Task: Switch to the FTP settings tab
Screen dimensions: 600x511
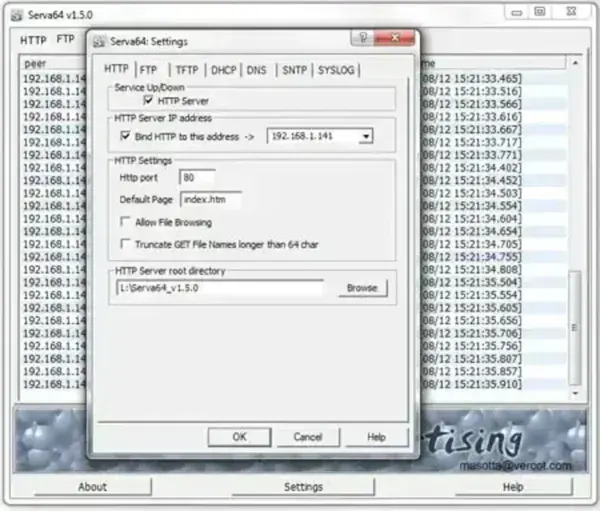Action: (x=148, y=70)
